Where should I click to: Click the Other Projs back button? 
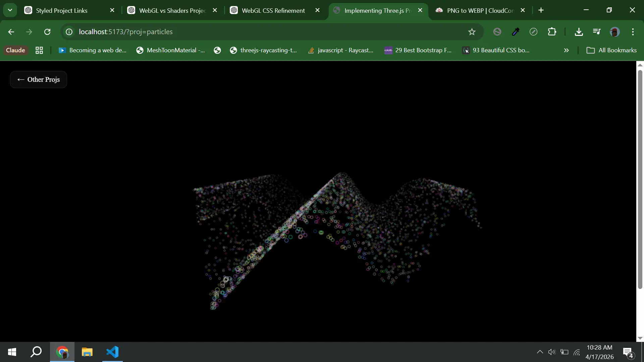pyautogui.click(x=39, y=79)
